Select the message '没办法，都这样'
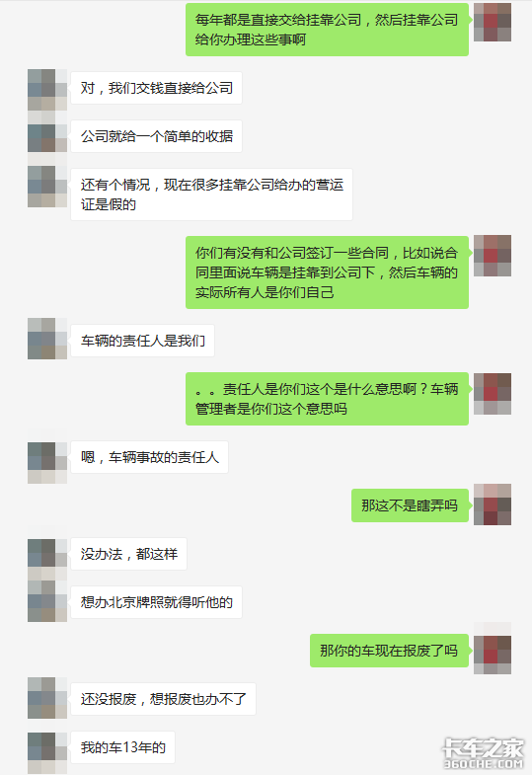Viewport: 532px width, 775px height. (128, 554)
